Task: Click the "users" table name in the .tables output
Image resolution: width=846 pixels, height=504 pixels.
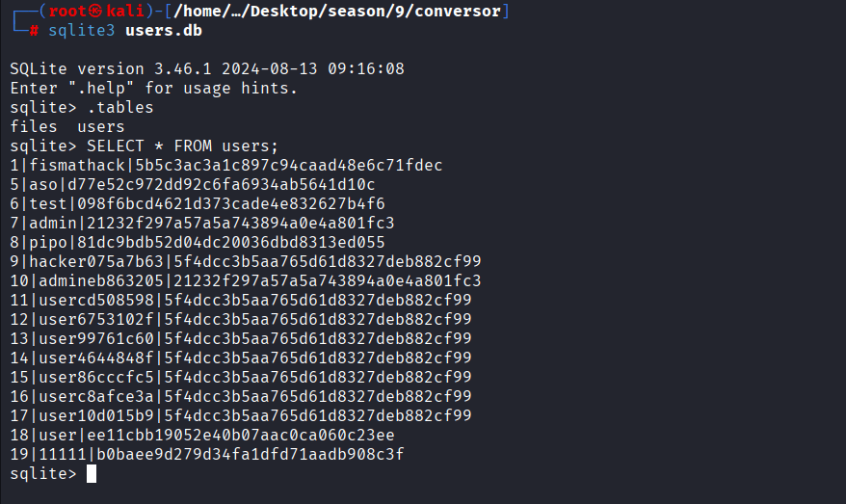Action: point(100,126)
